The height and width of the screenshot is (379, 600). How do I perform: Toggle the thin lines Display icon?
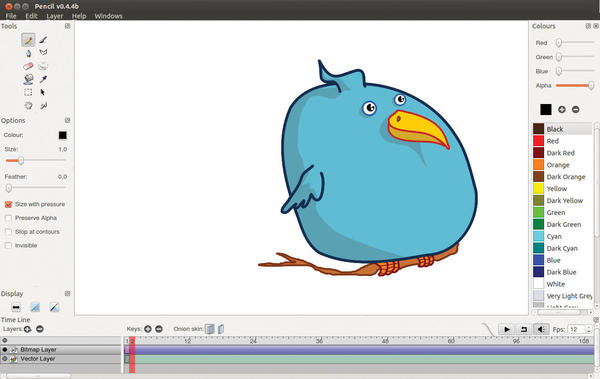point(35,307)
